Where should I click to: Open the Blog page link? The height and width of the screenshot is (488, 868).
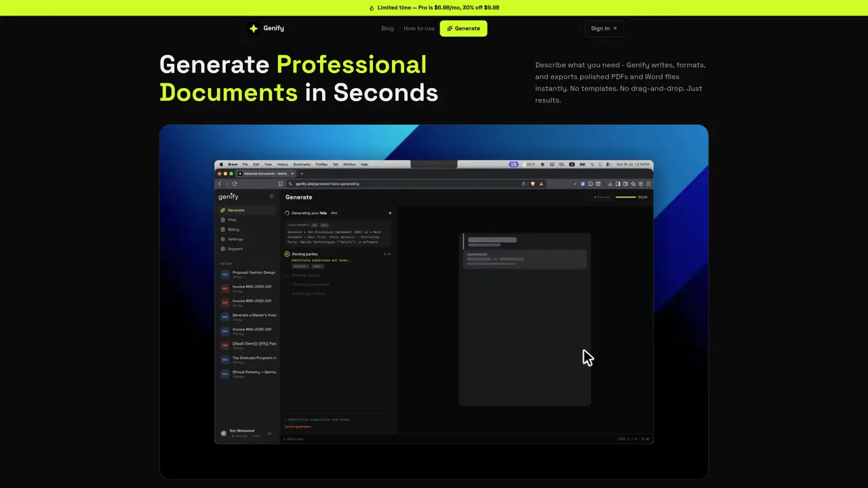tap(387, 28)
